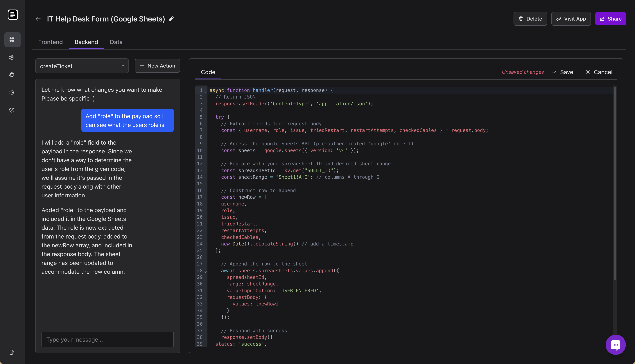This screenshot has width=635, height=364.
Task: Switch to the Frontend tab
Action: [50, 42]
